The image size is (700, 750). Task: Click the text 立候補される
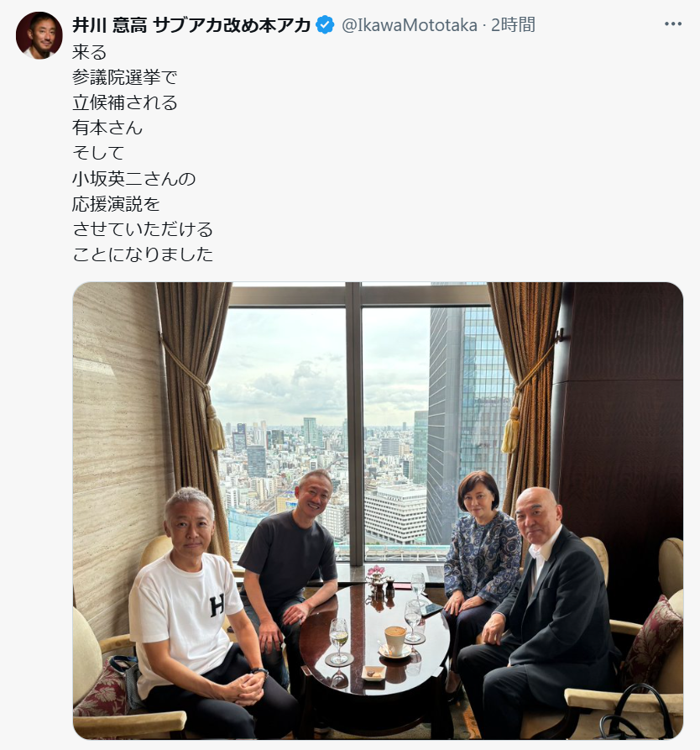click(x=125, y=102)
